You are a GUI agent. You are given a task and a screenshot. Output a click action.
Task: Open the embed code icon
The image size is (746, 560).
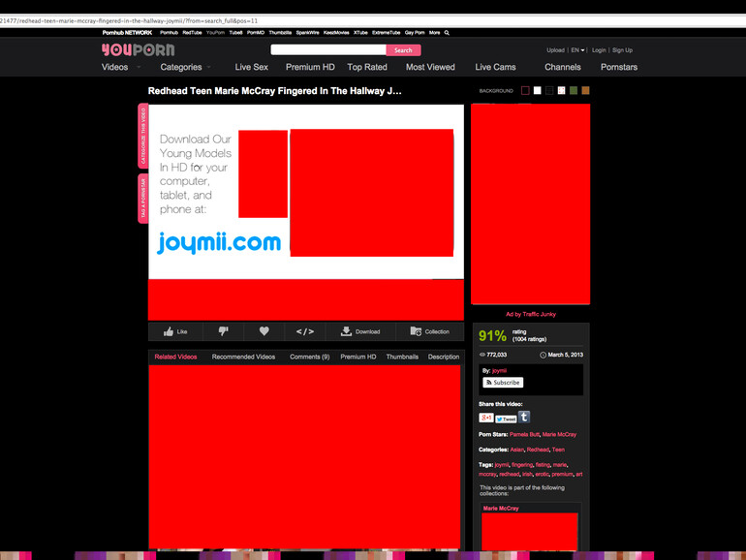305,331
